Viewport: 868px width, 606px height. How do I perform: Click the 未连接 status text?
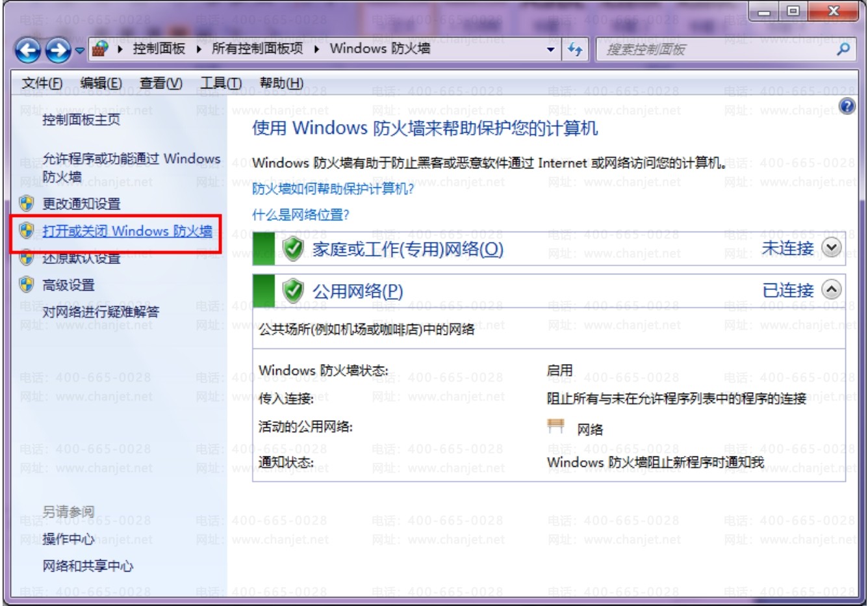(x=787, y=248)
